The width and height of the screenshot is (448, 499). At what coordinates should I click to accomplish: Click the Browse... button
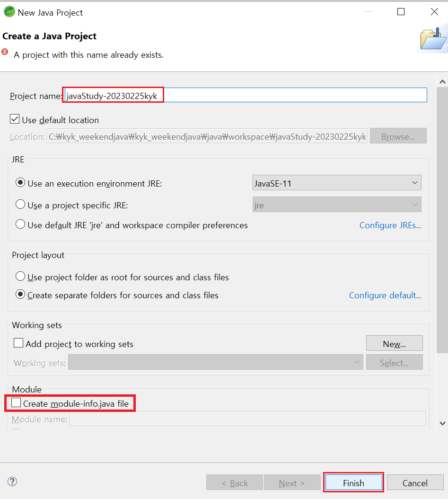pyautogui.click(x=398, y=136)
